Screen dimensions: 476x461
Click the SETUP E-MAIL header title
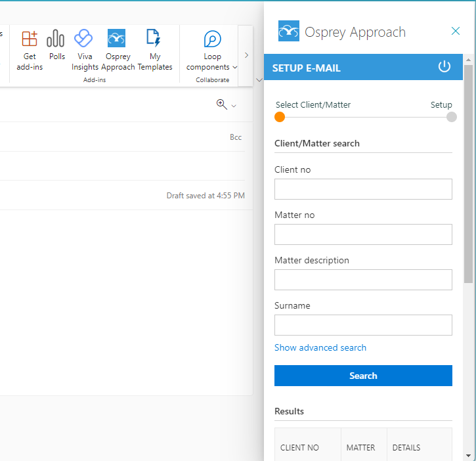pos(307,68)
